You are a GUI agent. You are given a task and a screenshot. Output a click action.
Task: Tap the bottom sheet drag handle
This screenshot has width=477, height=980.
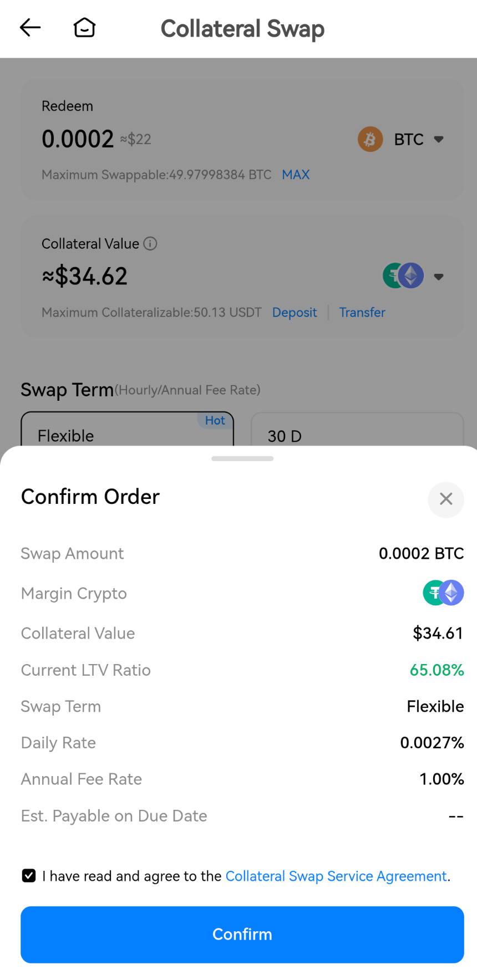tap(242, 458)
